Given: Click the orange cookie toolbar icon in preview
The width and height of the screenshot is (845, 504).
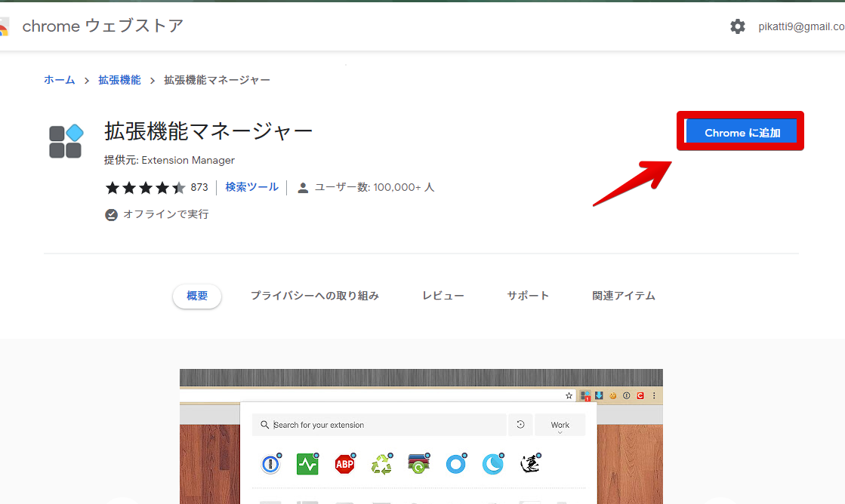Looking at the screenshot, I should coord(612,396).
